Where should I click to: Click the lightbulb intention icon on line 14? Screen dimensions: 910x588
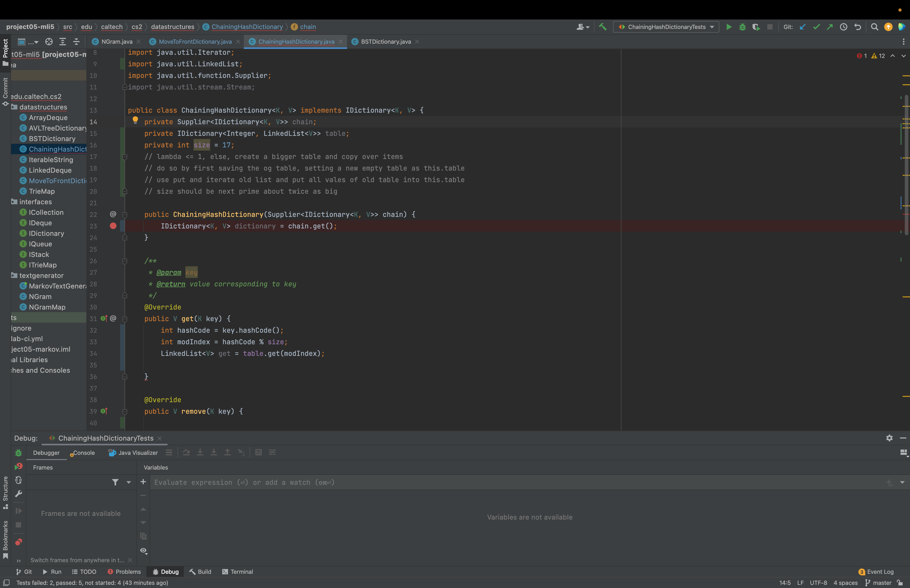135,121
